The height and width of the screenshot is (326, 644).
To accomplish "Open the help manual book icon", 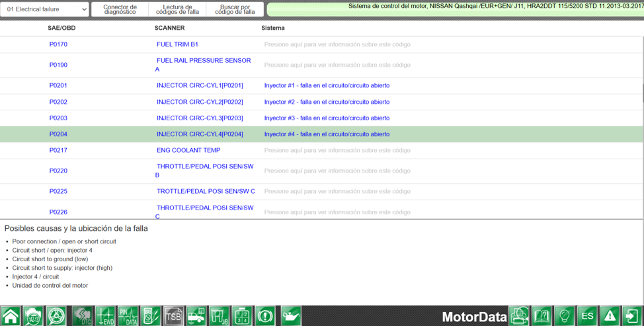I will click(x=542, y=316).
